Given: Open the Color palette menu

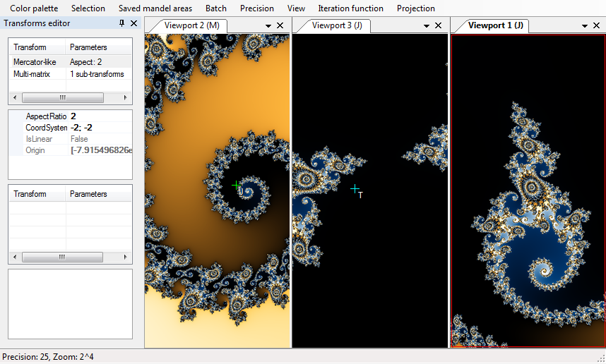Looking at the screenshot, I should [34, 8].
